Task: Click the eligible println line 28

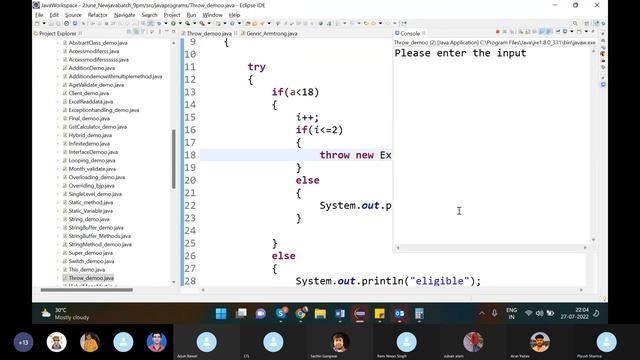Action: click(x=388, y=281)
